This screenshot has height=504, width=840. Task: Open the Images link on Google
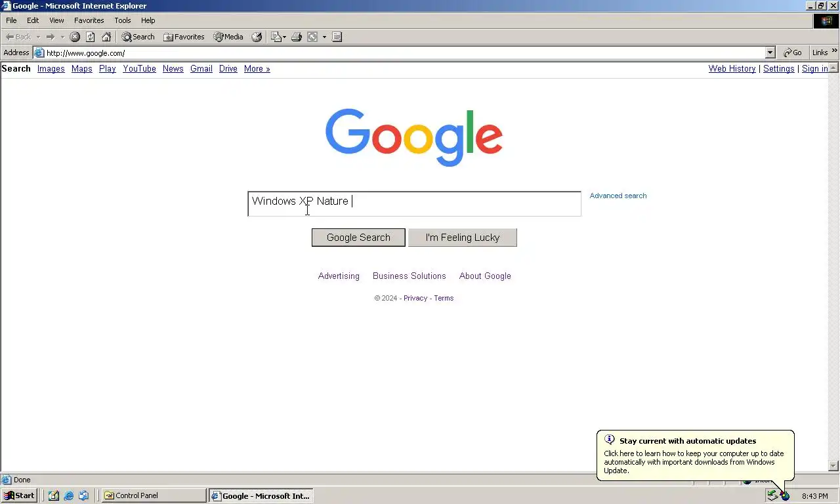[x=51, y=68]
